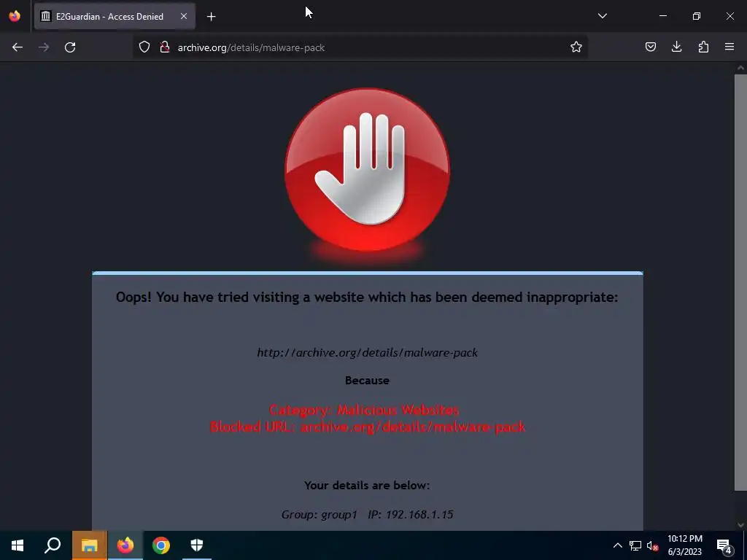Viewport: 747px width, 560px height.
Task: Click the "Oops! You have tried visiting" heading
Action: (x=367, y=297)
